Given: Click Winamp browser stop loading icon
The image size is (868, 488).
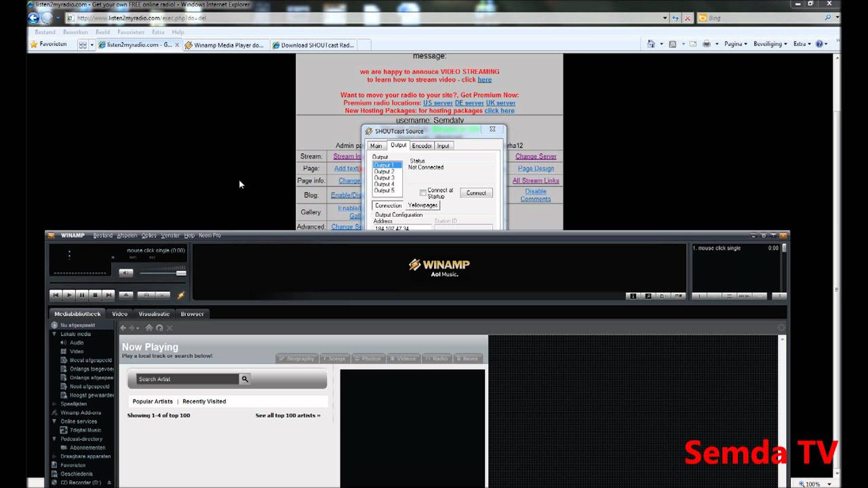Looking at the screenshot, I should (x=170, y=328).
